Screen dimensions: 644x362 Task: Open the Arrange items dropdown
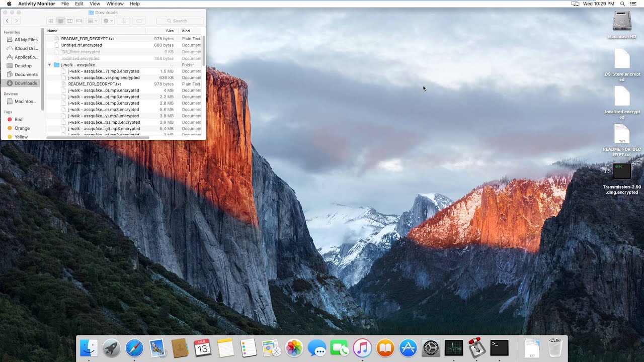(93, 21)
